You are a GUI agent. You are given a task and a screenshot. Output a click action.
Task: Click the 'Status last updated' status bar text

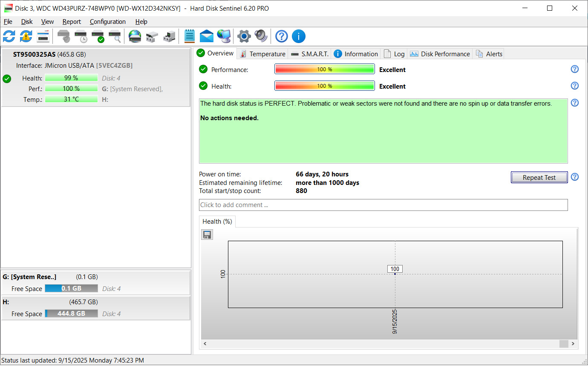point(72,360)
